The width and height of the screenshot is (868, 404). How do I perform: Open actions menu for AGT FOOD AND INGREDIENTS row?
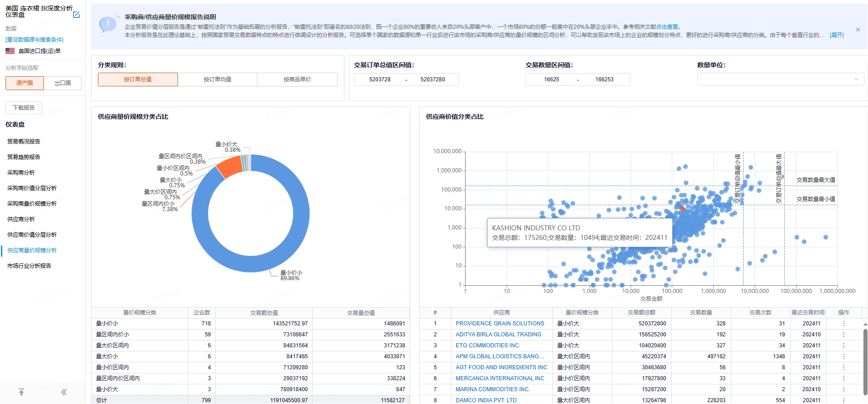pyautogui.click(x=844, y=367)
